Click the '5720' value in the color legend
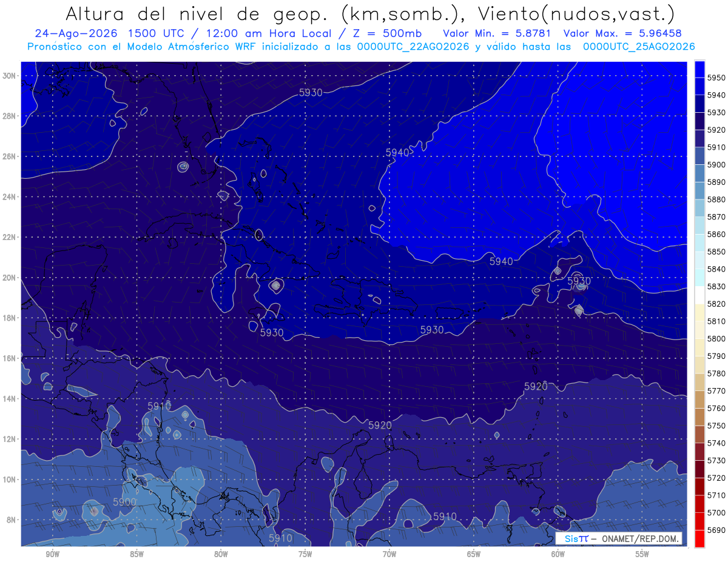 (x=716, y=478)
